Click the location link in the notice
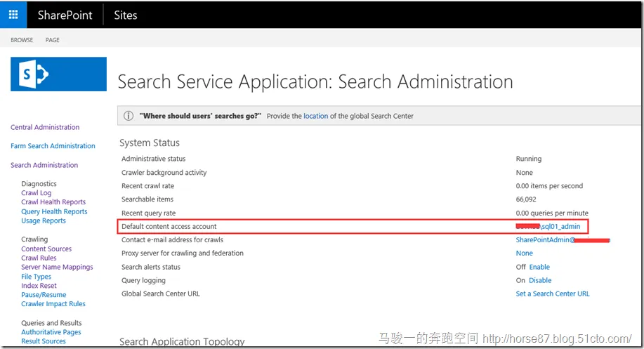644x349 pixels. [316, 116]
